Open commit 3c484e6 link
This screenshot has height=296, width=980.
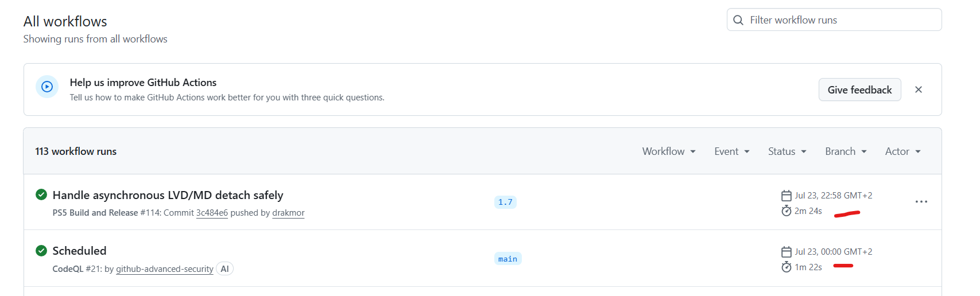[x=212, y=213]
